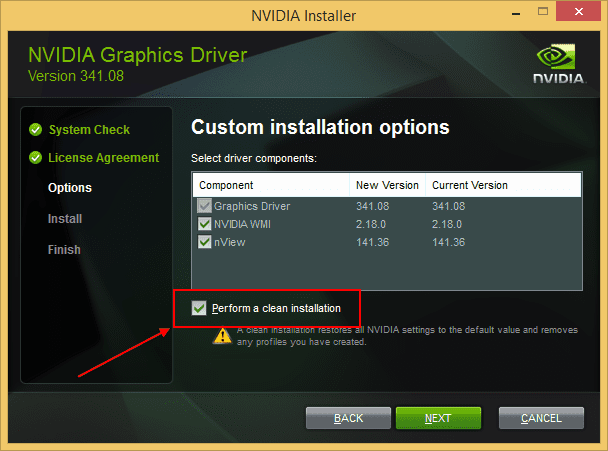Screen dimensions: 608x451
Task: Close the NVIDIA Installer window
Action: click(x=579, y=12)
